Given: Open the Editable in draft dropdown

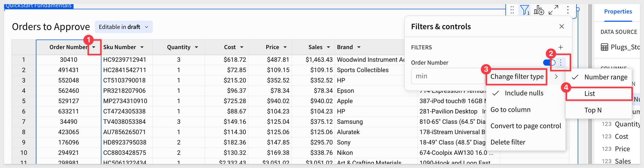Looking at the screenshot, I should coord(124,27).
